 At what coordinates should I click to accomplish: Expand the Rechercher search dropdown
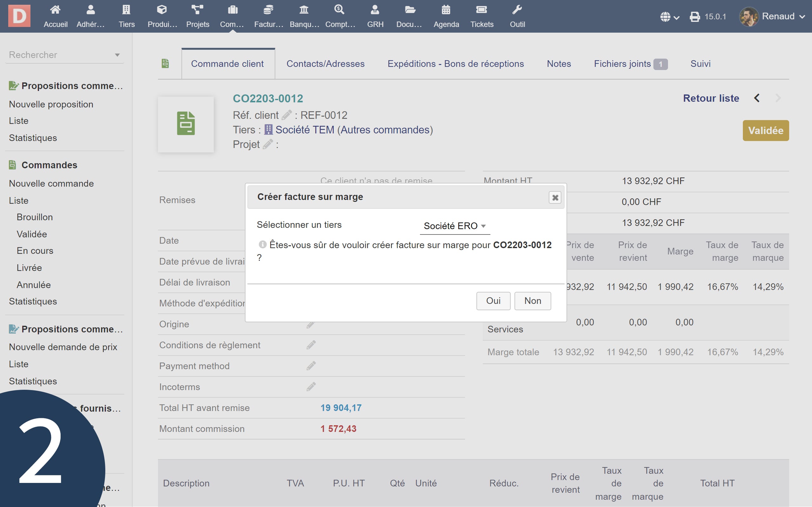point(117,55)
